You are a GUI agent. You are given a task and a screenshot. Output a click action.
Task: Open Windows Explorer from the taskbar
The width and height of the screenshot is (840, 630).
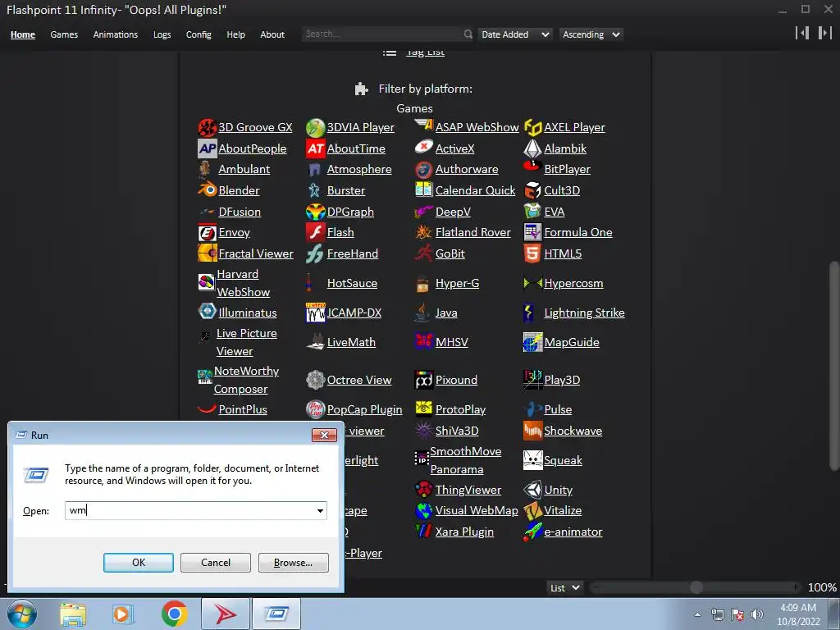click(x=73, y=614)
